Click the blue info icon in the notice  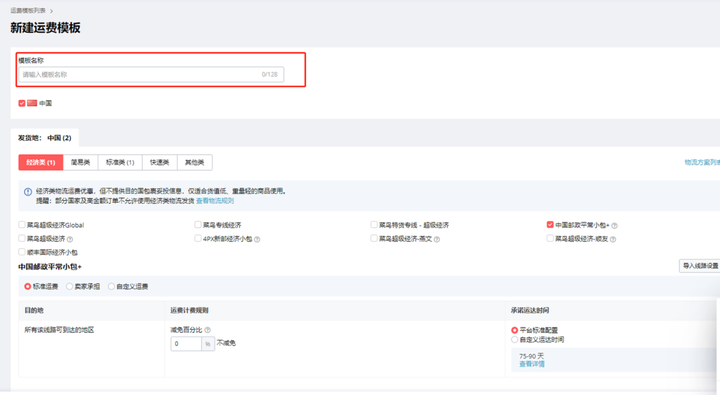tap(28, 192)
